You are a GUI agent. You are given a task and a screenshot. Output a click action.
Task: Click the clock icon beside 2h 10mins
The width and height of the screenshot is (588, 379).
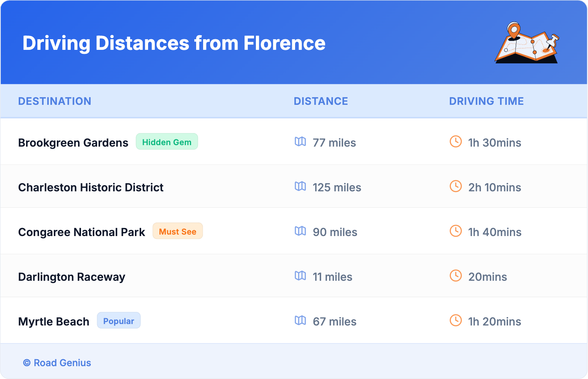click(456, 186)
